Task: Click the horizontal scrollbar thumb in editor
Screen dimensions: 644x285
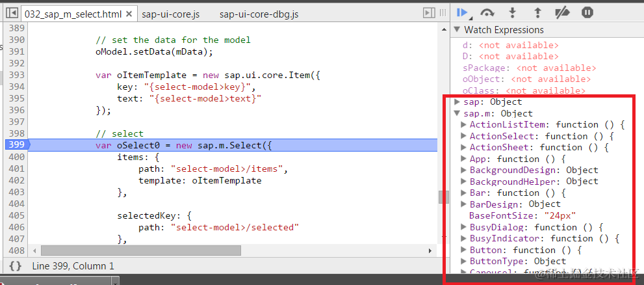Action: [x=141, y=251]
